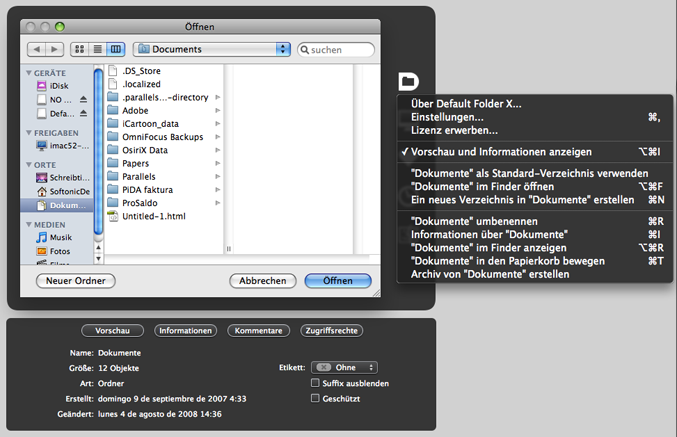
Task: Select SoftonicDe home folder
Action: [63, 191]
